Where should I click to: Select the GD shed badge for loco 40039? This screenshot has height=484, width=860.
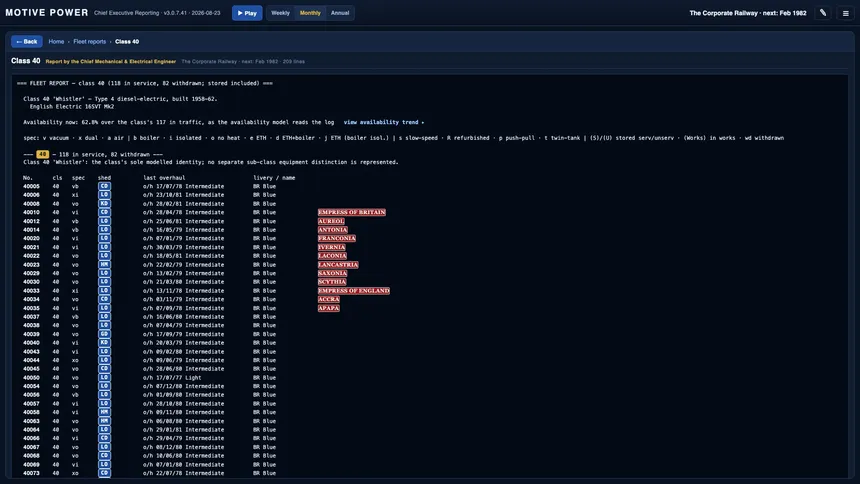point(104,334)
